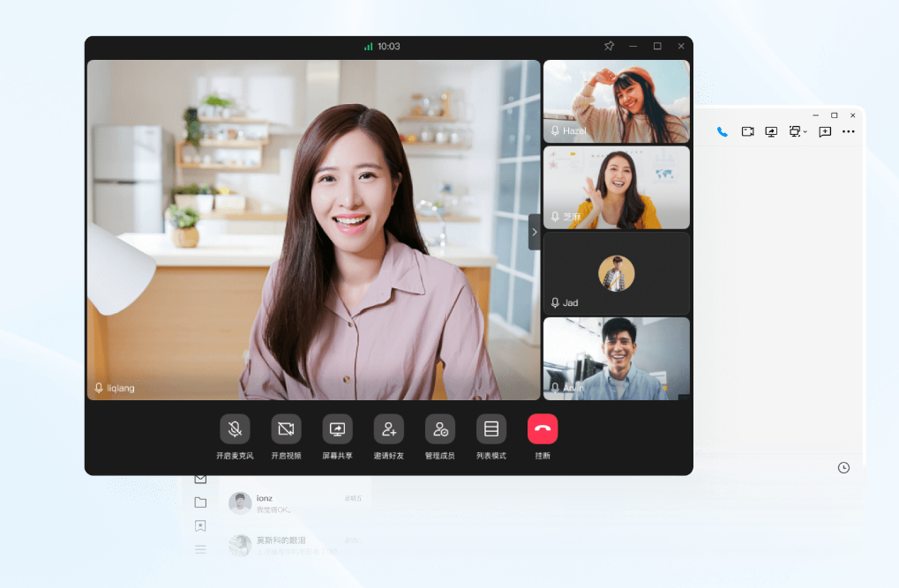Share screen from chat window toolbar

[x=771, y=132]
